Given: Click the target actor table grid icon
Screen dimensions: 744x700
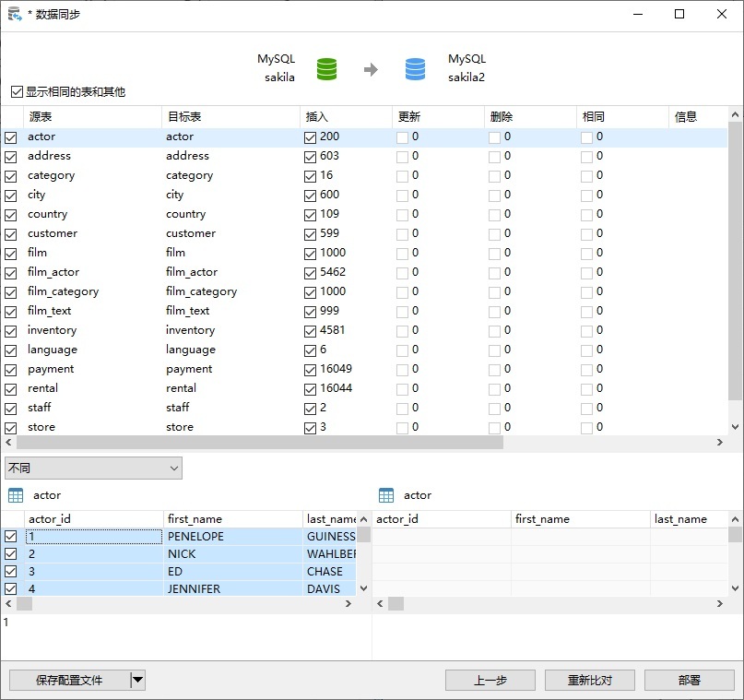Looking at the screenshot, I should 386,495.
